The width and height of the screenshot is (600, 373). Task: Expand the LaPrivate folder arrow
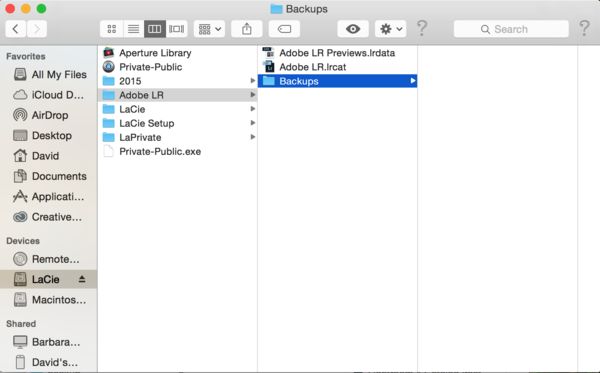pos(253,137)
